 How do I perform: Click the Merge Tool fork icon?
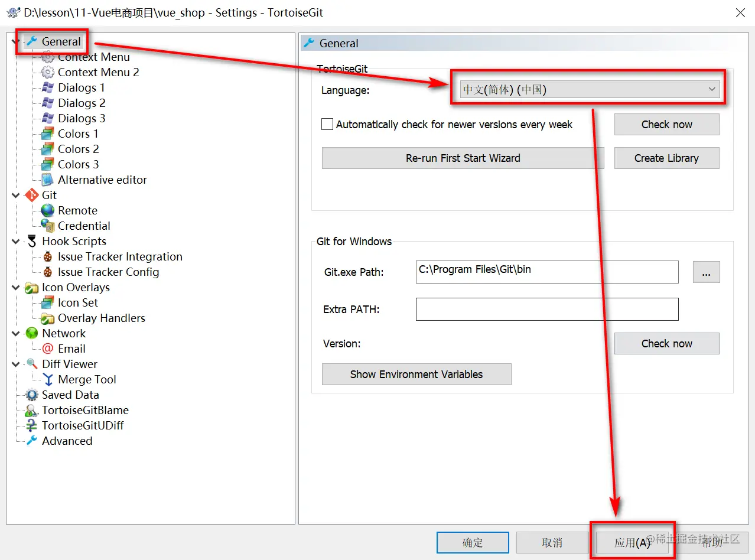click(x=48, y=379)
